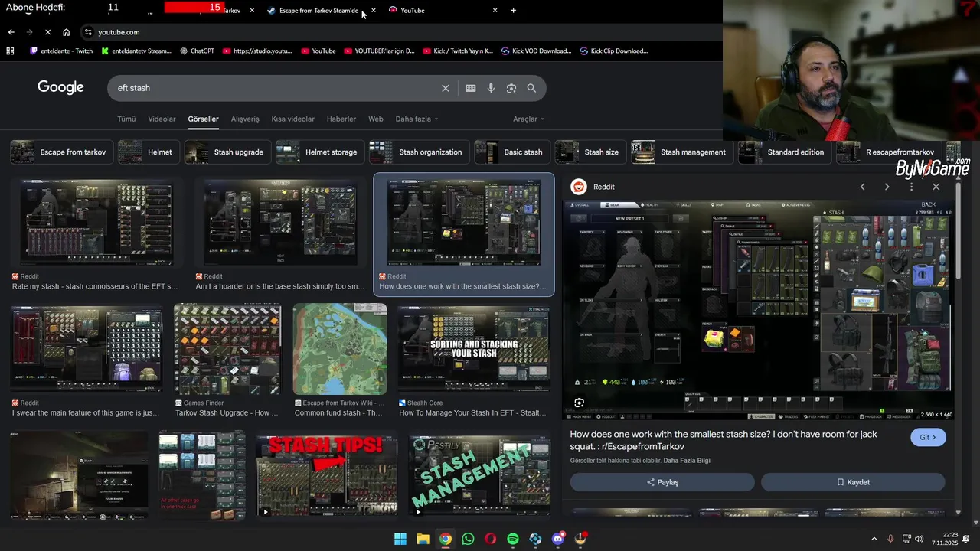
Task: Open File Explorer from taskbar
Action: click(423, 539)
